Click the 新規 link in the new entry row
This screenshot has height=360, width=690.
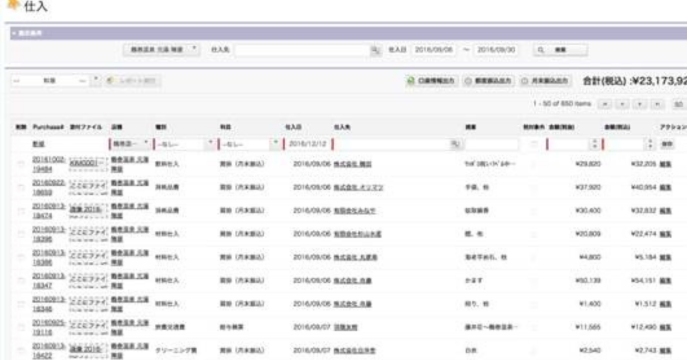(x=38, y=144)
